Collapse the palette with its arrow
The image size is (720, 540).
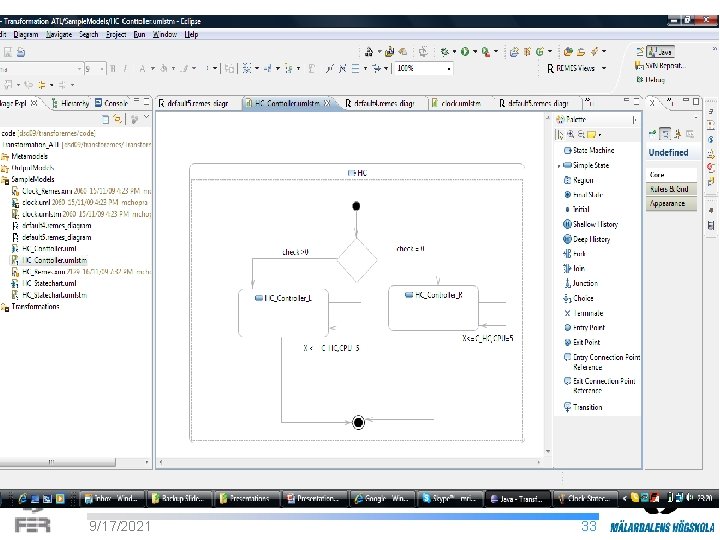coord(634,120)
